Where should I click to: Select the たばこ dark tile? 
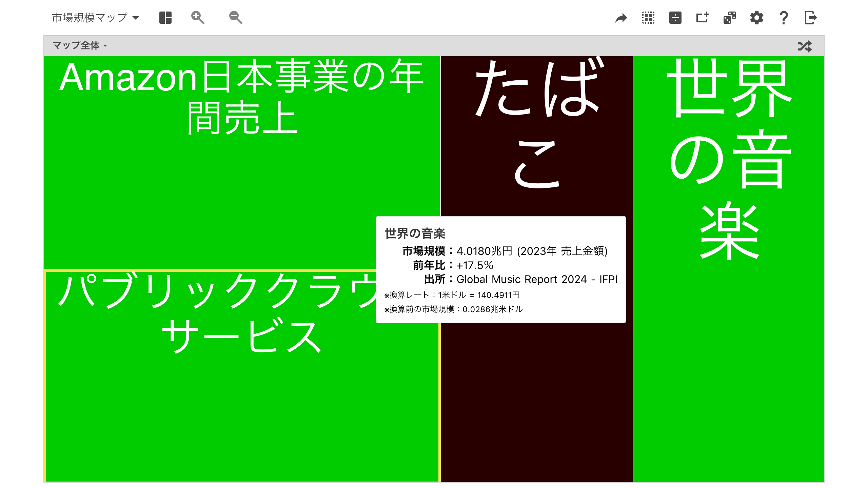[536, 136]
